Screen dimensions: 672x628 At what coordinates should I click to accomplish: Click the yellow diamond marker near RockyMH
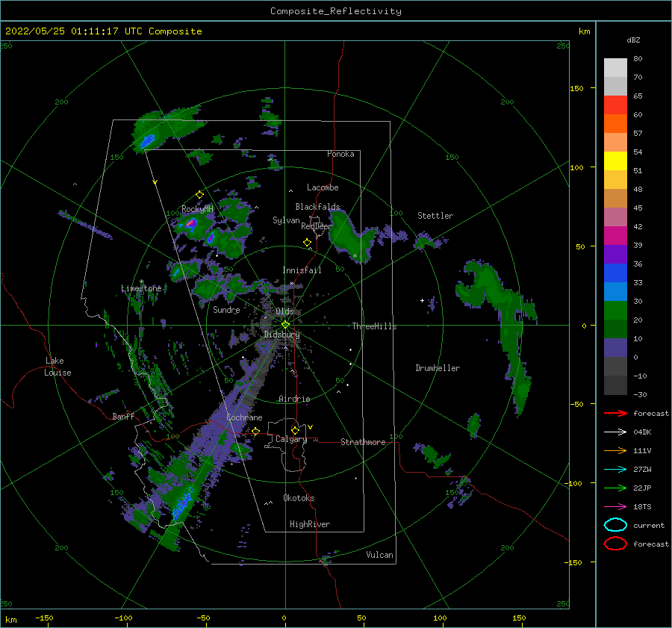[x=199, y=195]
